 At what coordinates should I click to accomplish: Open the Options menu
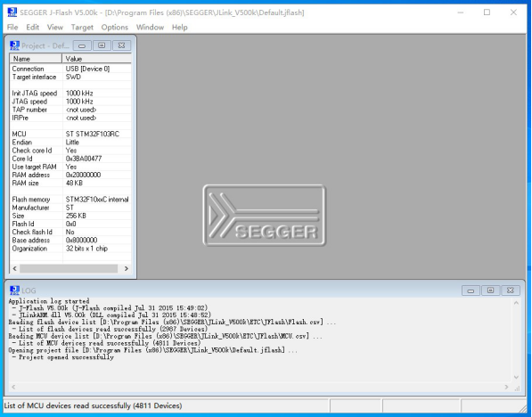(115, 27)
